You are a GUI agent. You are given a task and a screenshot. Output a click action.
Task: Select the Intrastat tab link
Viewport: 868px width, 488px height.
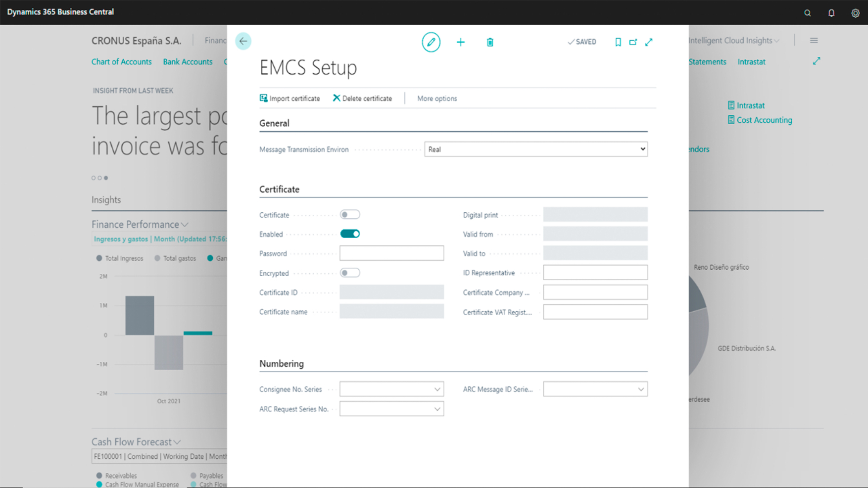751,61
